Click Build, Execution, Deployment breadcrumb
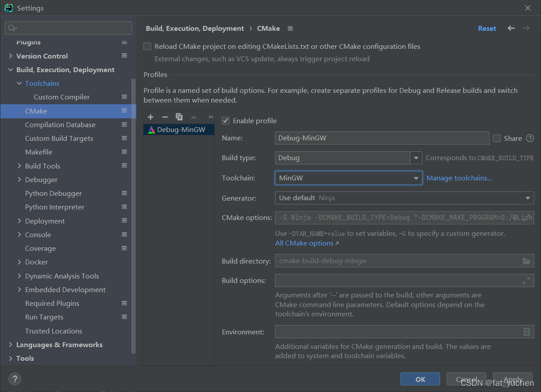The width and height of the screenshot is (541, 392). 195,28
